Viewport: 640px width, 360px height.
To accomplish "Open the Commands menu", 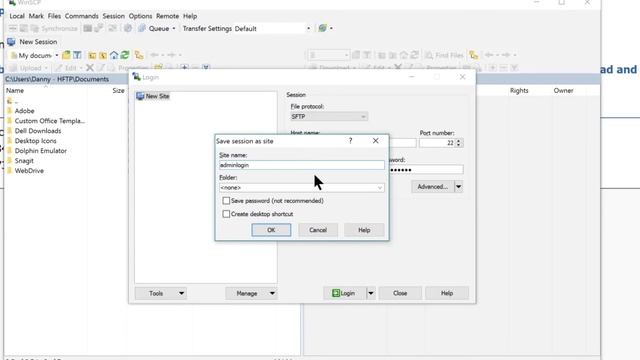I will click(x=82, y=16).
